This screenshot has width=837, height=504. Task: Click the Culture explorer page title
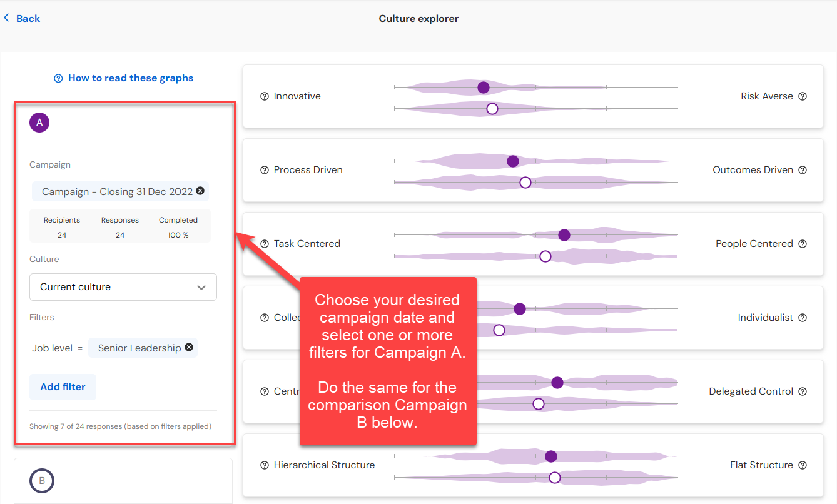tap(418, 19)
